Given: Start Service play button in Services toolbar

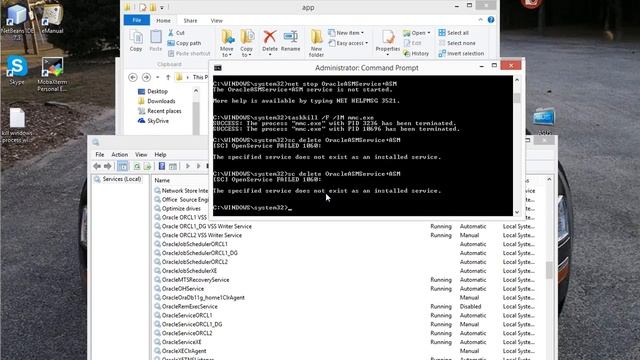Looking at the screenshot, I should click(x=188, y=166).
